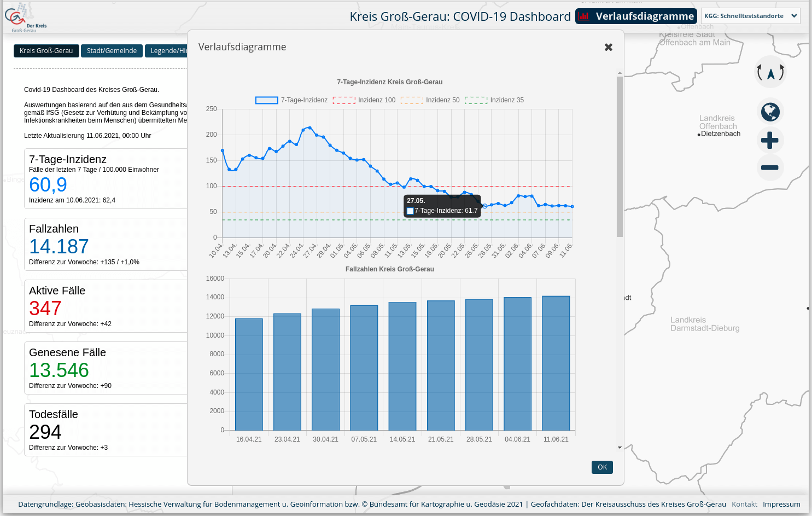Toggle the Inzidenz 50 legend line
The width and height of the screenshot is (812, 516).
point(430,100)
